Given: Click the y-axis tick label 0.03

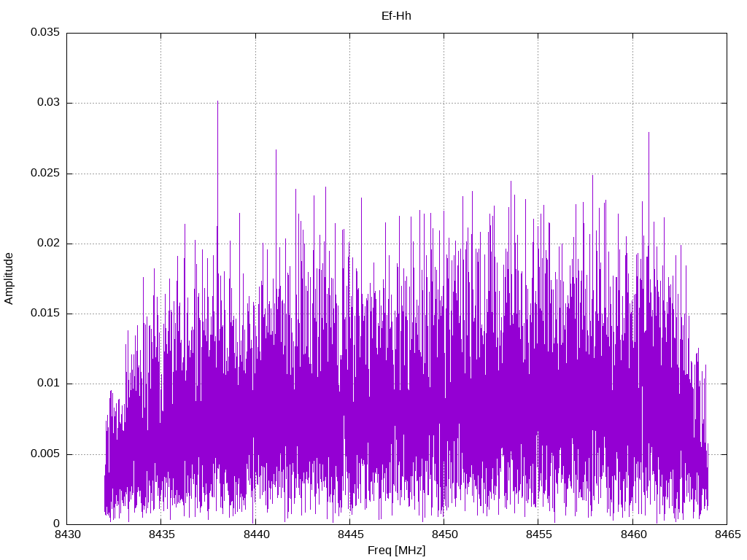Looking at the screenshot, I should coord(49,102).
